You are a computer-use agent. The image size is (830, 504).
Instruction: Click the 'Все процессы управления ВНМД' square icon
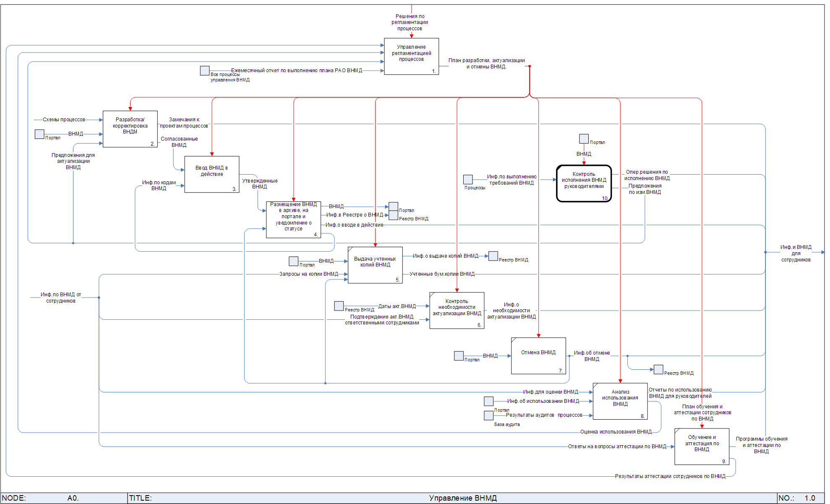click(x=204, y=71)
